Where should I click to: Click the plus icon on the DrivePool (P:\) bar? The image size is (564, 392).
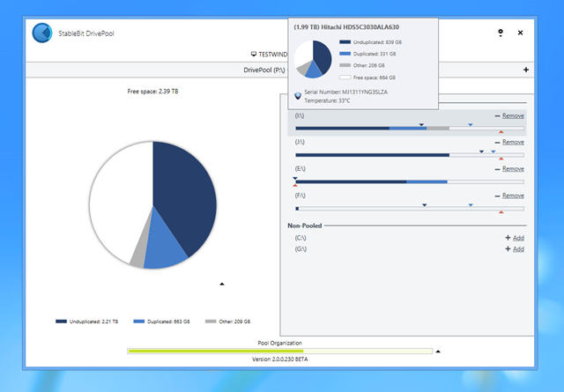[x=526, y=70]
